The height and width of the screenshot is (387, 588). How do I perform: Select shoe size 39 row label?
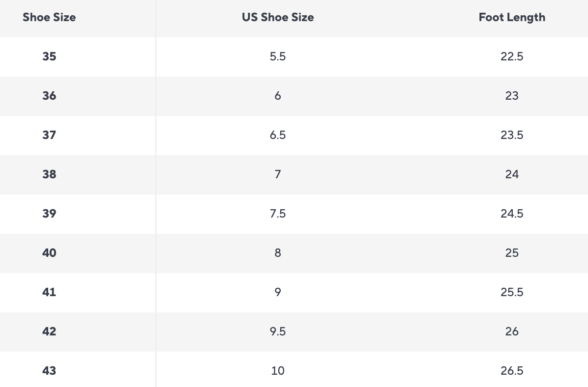(x=49, y=214)
